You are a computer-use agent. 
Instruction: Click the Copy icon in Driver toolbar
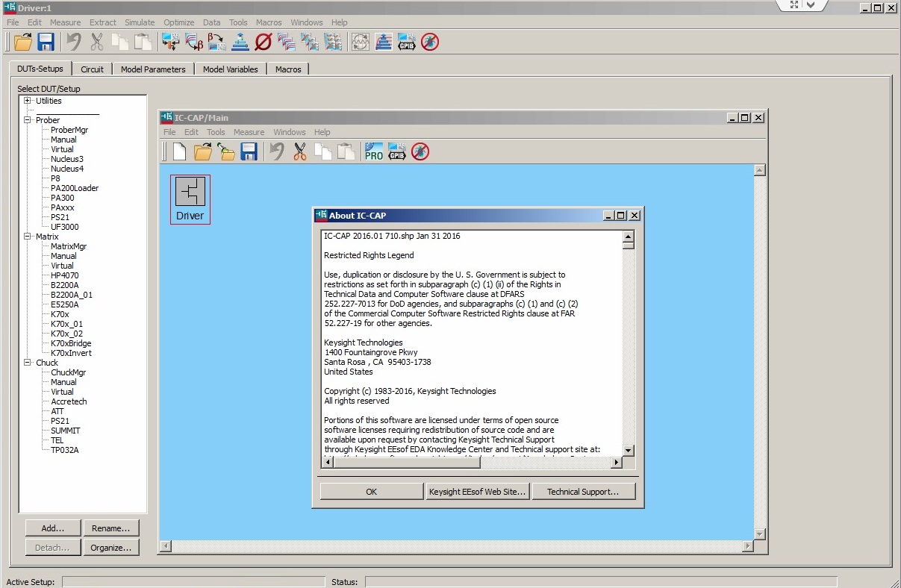tap(119, 42)
